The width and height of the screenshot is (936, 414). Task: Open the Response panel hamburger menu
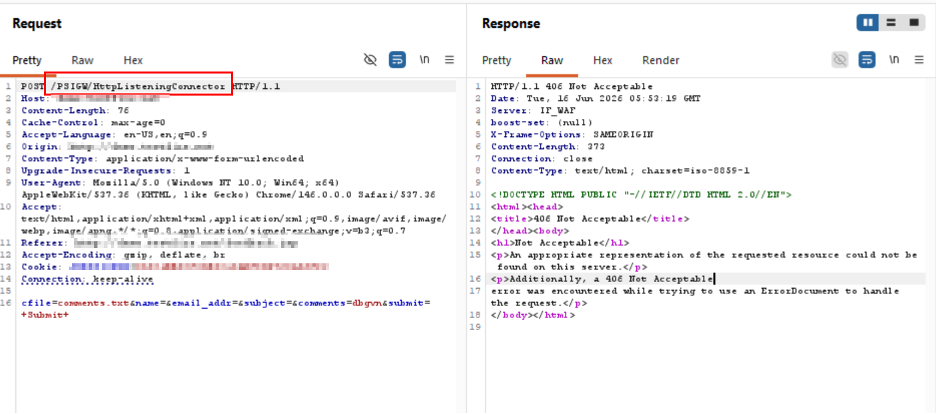click(919, 60)
